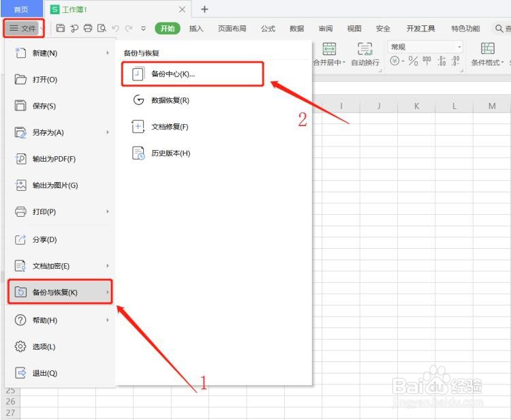
Task: Apply thousands separator format
Action: click(427, 61)
